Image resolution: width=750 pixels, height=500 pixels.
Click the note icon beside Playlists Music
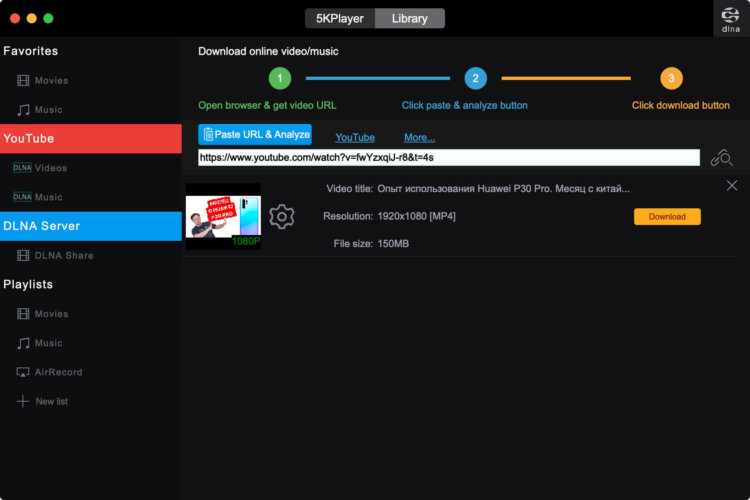(x=23, y=343)
